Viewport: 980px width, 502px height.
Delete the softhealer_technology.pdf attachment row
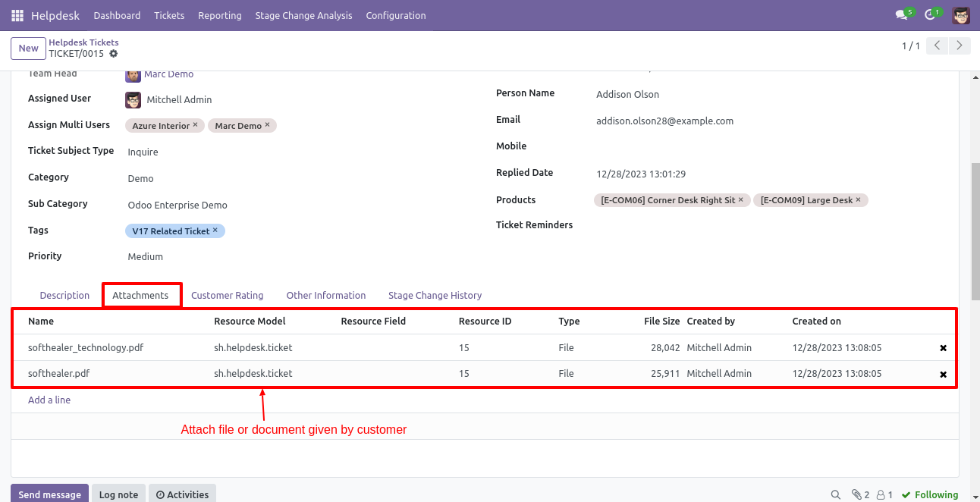pyautogui.click(x=943, y=348)
